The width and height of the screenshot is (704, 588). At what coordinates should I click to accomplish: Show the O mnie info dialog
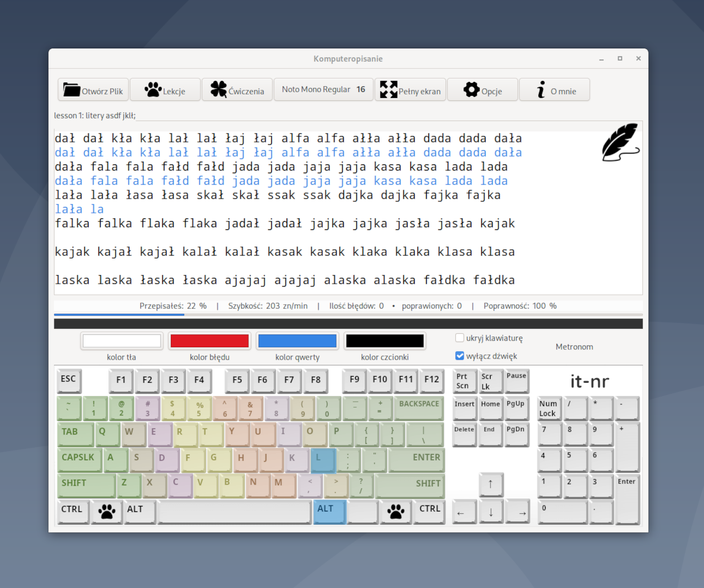pyautogui.click(x=554, y=90)
